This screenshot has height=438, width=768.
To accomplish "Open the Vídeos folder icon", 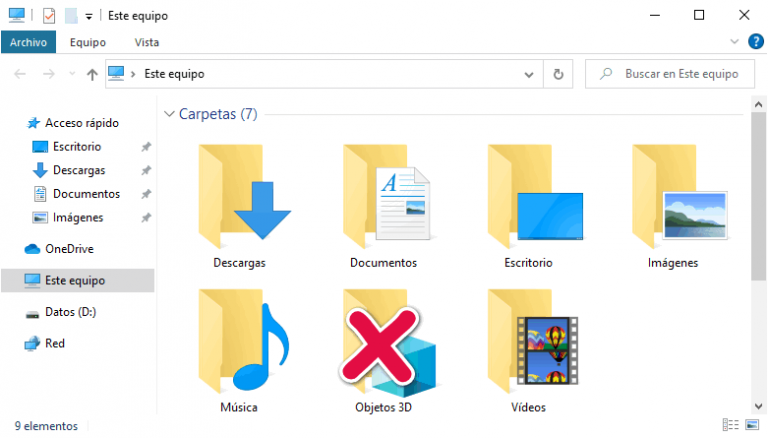I will click(529, 343).
